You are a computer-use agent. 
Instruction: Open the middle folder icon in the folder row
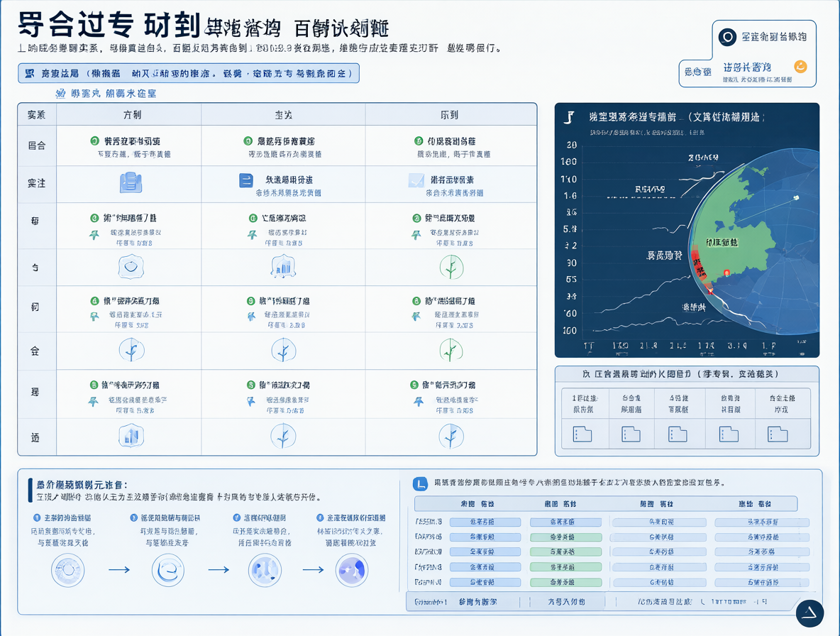[x=678, y=434]
